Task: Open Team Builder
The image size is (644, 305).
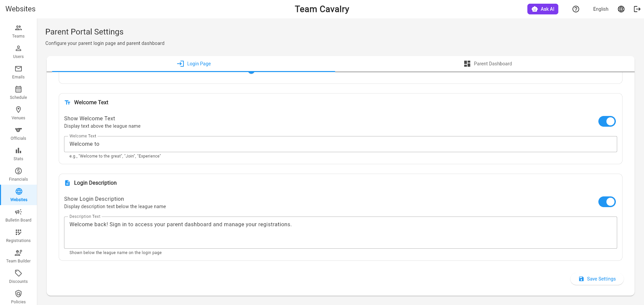Action: 18,256
